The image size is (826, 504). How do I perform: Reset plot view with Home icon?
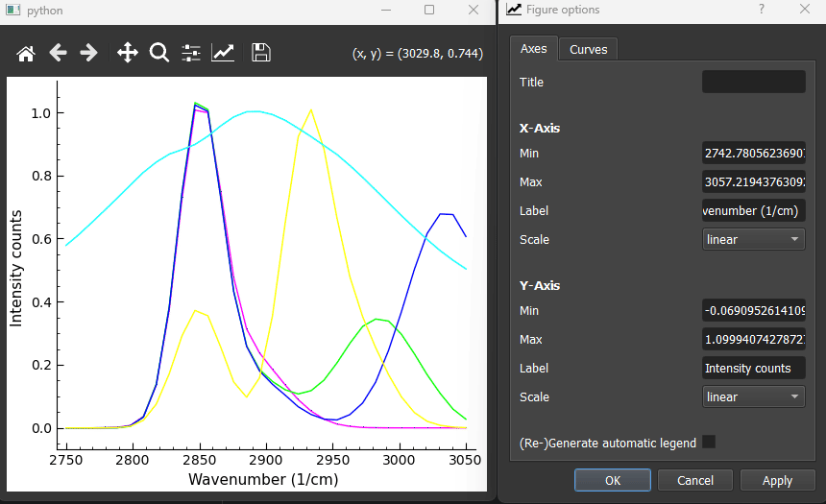tap(26, 53)
